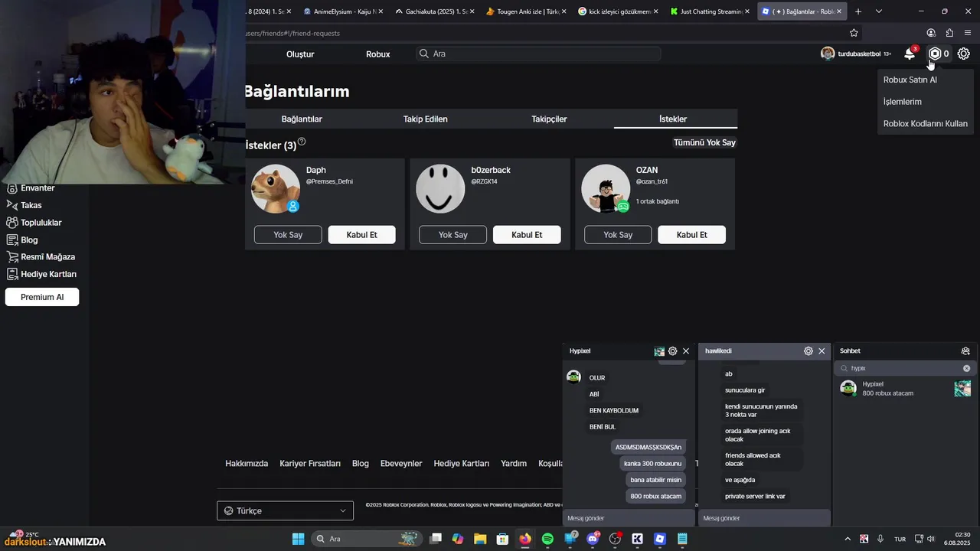
Task: Open Blog in the sidebar
Action: pos(22,240)
